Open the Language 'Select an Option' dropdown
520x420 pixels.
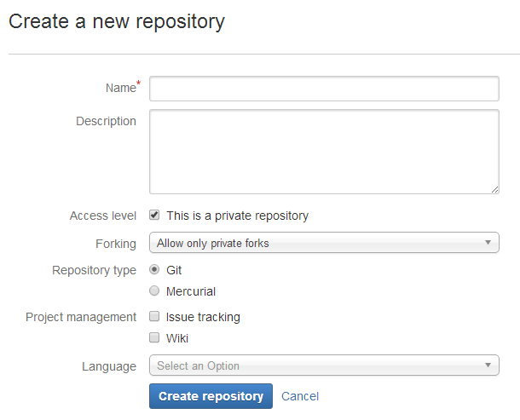coord(324,365)
